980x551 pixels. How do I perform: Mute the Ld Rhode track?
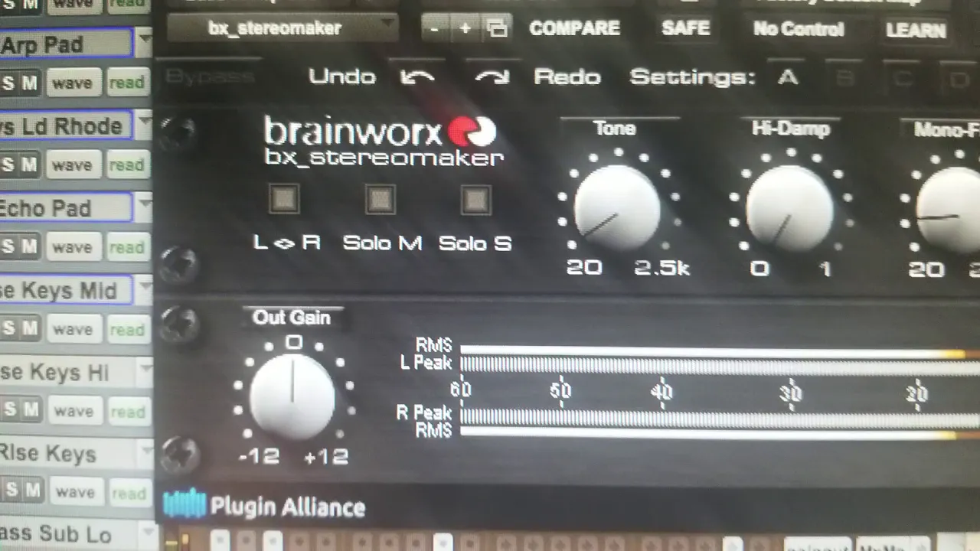pos(29,165)
